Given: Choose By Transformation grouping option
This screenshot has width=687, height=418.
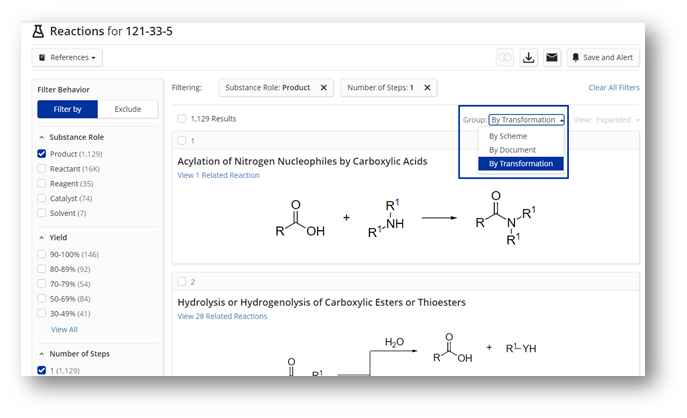Looking at the screenshot, I should coord(521,163).
